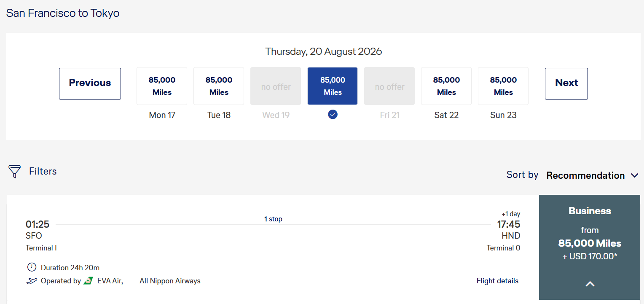
Task: Choose the Sun 23 date option
Action: point(503,86)
